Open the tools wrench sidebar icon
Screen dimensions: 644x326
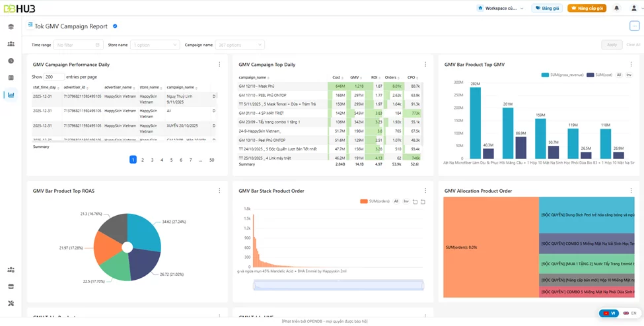tap(11, 304)
